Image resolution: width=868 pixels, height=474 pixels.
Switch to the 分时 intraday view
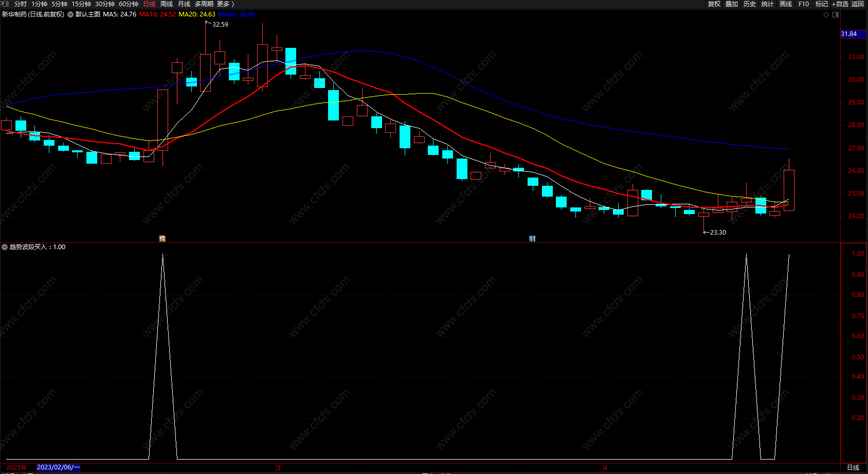[x=20, y=4]
